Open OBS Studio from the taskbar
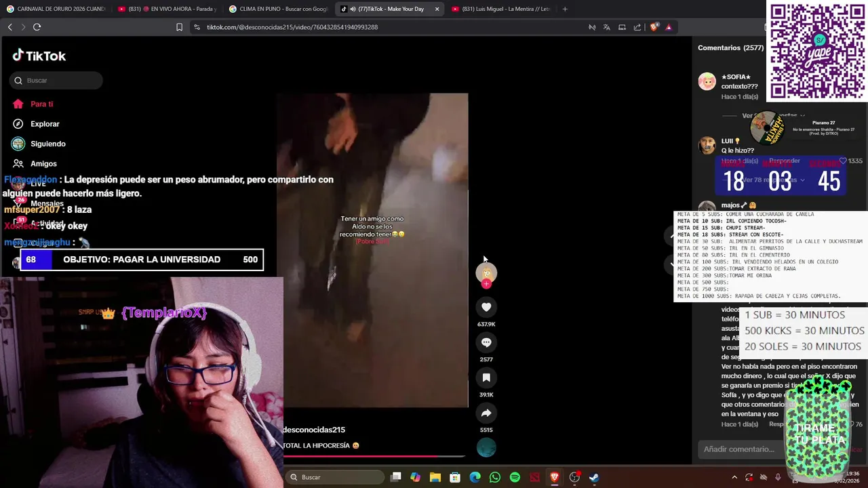 click(x=574, y=477)
